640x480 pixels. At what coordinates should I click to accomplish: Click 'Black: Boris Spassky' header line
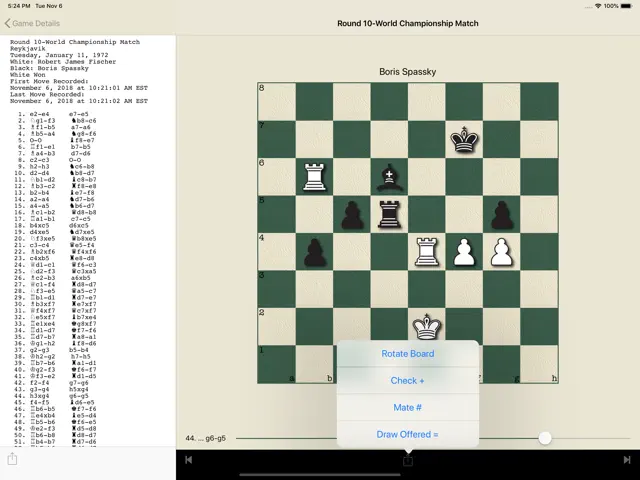point(49,68)
